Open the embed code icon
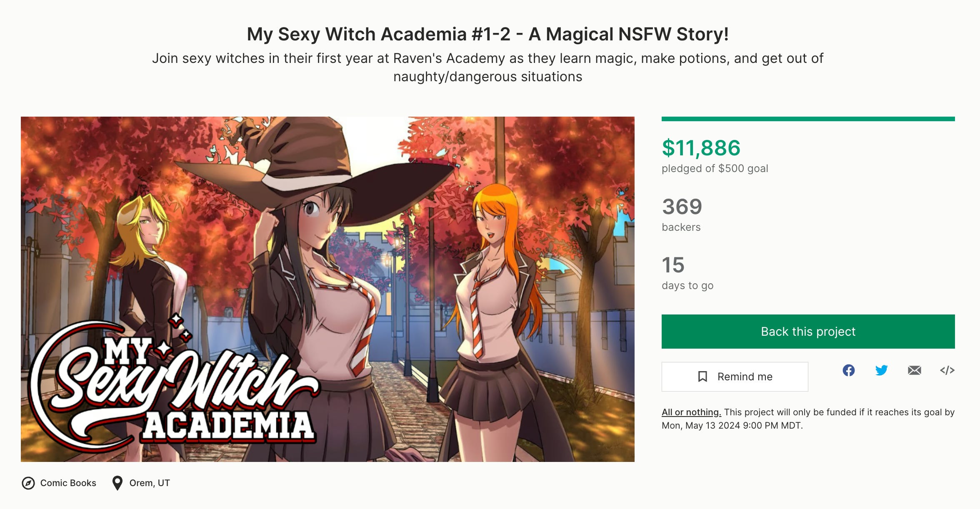 (947, 370)
